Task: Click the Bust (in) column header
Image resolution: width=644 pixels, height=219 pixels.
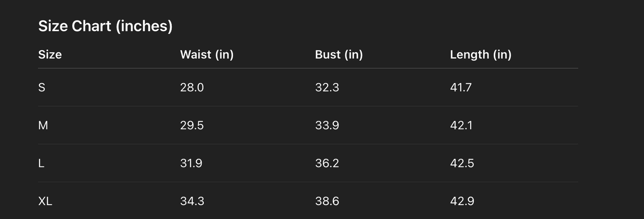Action: pos(339,55)
